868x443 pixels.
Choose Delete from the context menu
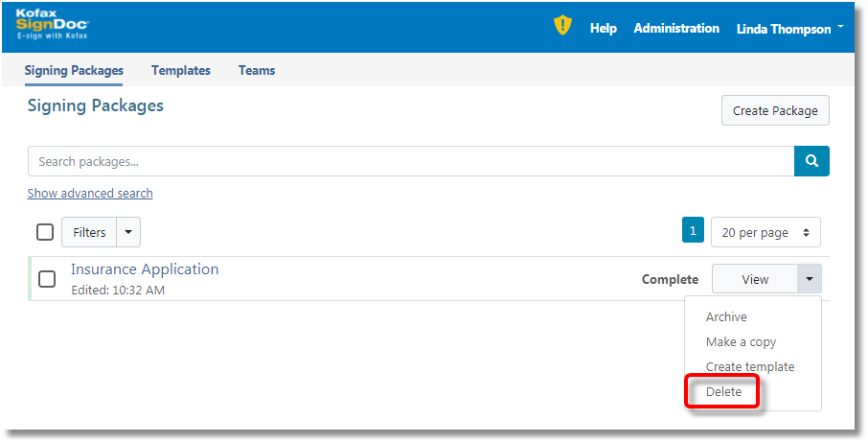[723, 391]
